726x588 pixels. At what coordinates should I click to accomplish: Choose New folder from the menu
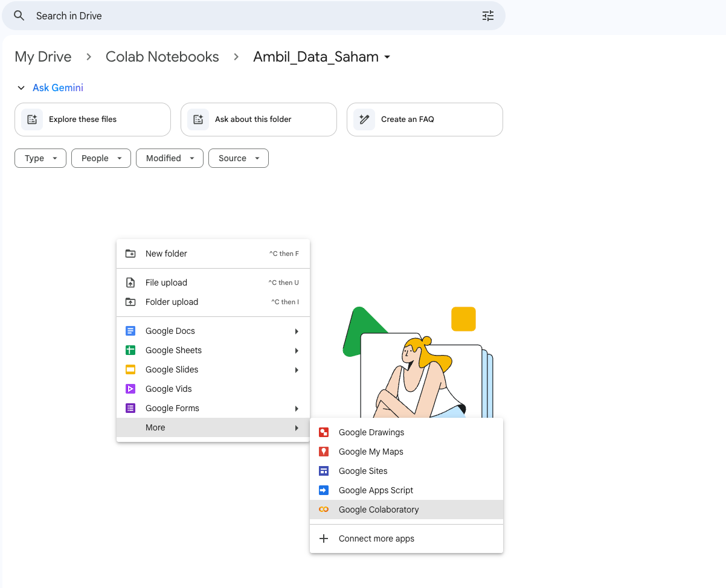(x=213, y=254)
